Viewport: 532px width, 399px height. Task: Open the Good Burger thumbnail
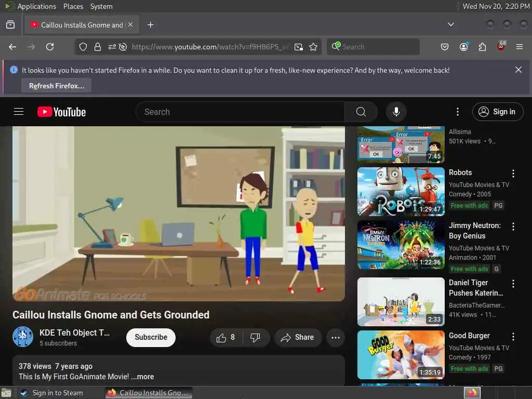click(401, 354)
